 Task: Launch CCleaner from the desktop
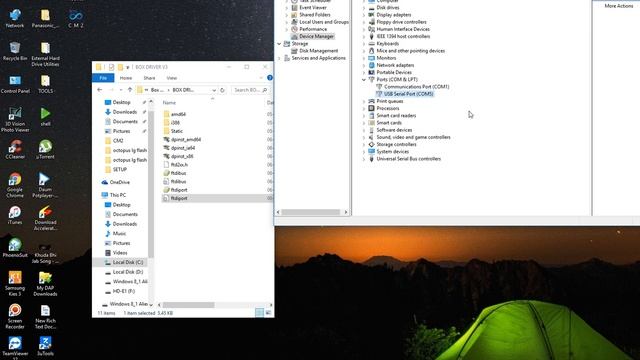click(15, 149)
